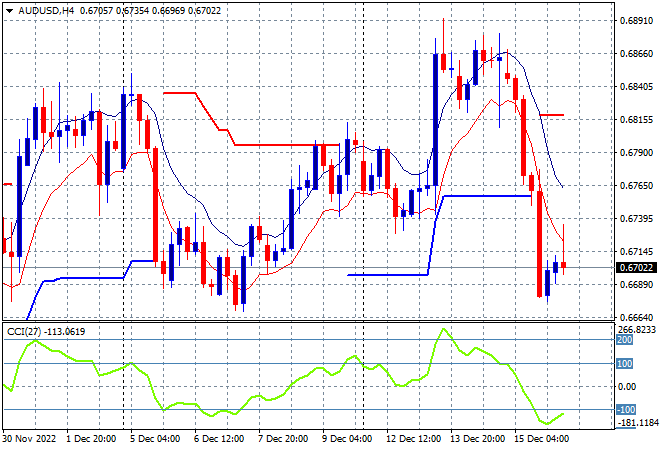Viewport: 660px width, 450px height.
Task: Click the CCI 200 level label
Action: [625, 340]
